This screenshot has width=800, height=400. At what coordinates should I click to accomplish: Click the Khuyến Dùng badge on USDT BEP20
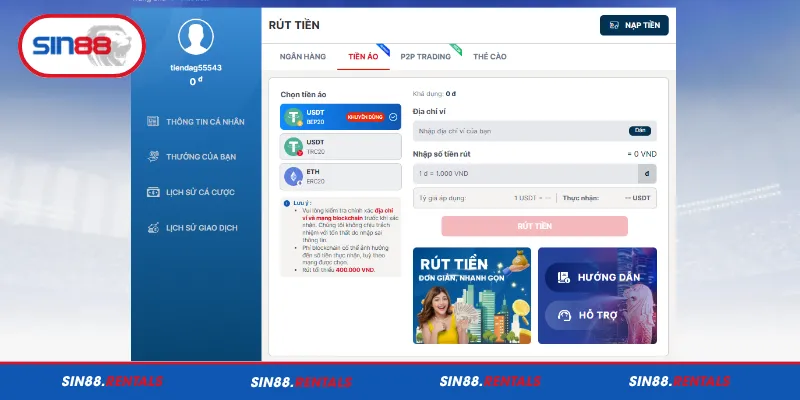(365, 117)
